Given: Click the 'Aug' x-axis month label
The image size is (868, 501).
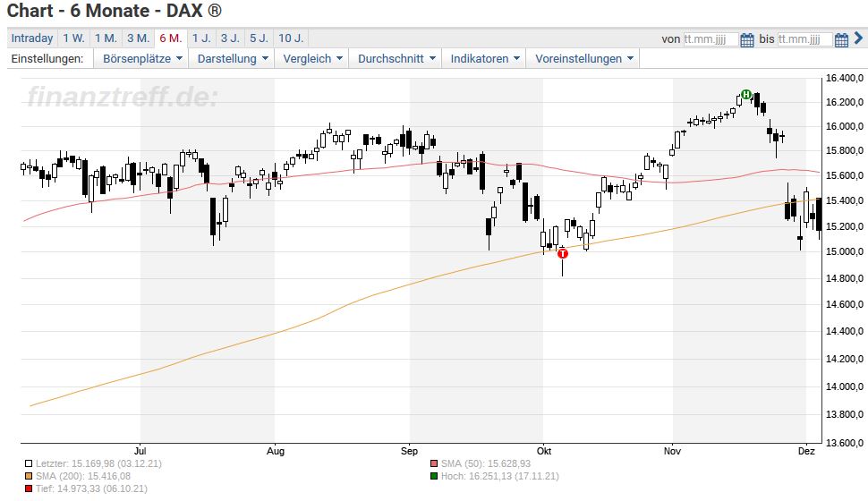Looking at the screenshot, I should [x=275, y=451].
